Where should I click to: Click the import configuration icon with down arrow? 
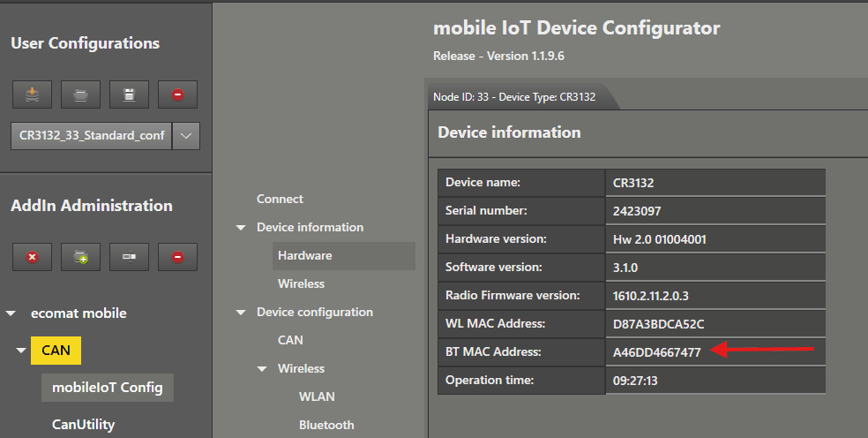pos(33,94)
